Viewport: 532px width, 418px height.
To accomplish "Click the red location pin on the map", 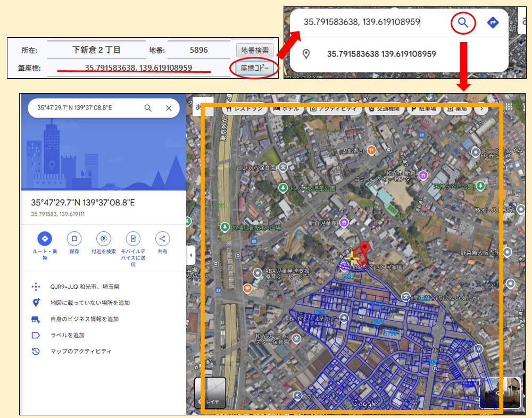I will point(365,247).
